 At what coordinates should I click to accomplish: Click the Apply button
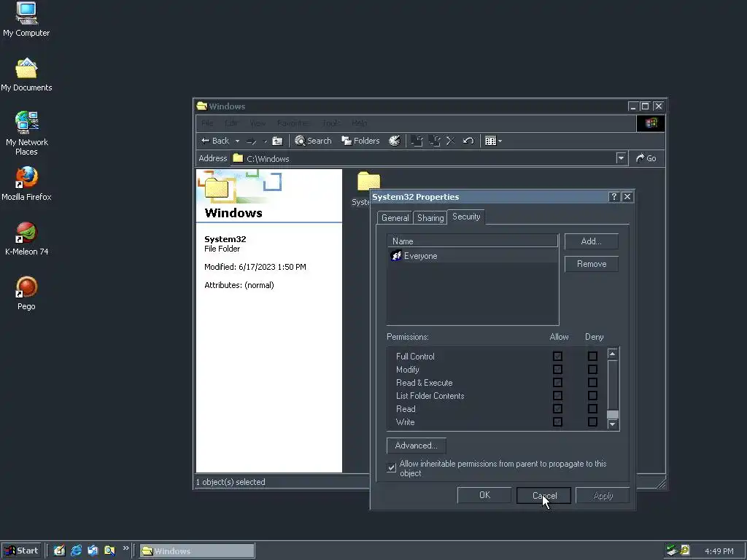603,495
